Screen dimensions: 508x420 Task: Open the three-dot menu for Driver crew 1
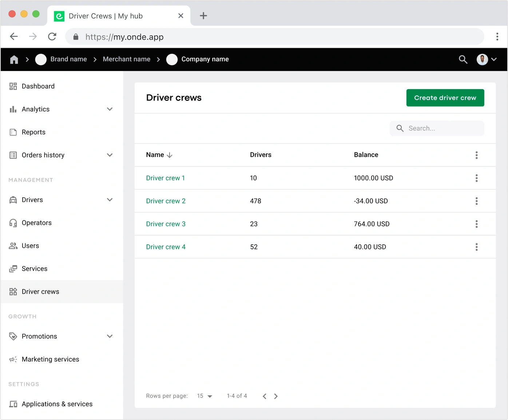pyautogui.click(x=476, y=178)
